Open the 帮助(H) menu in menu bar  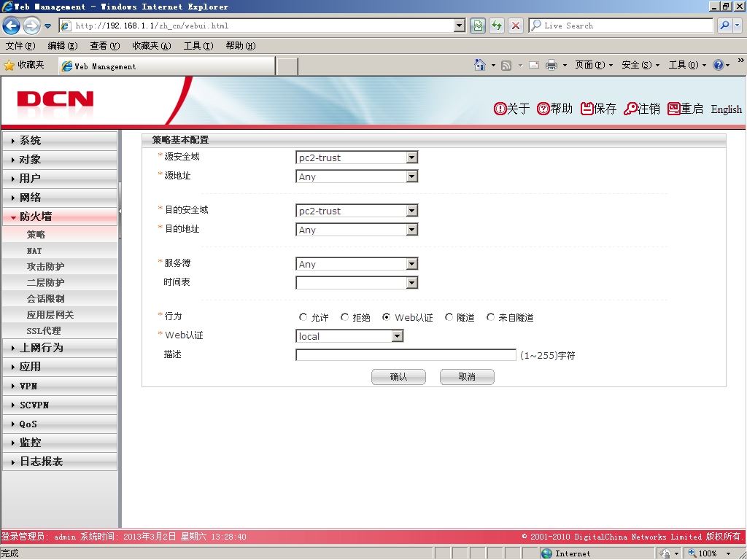pos(241,46)
